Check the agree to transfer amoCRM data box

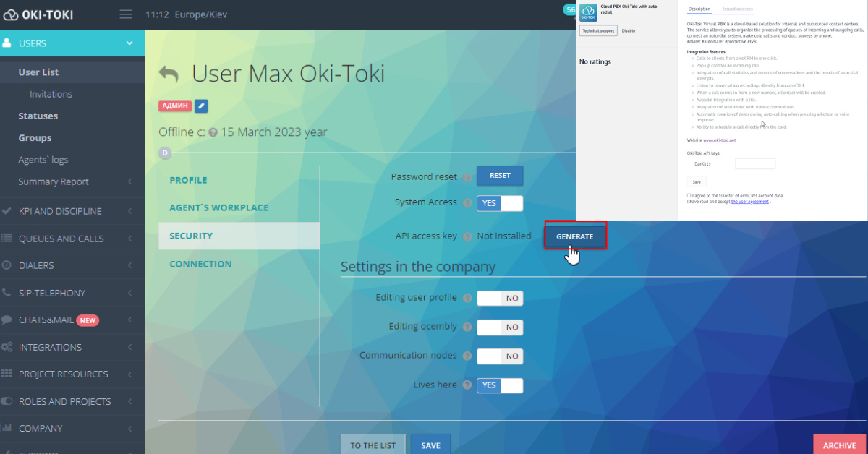tap(689, 195)
